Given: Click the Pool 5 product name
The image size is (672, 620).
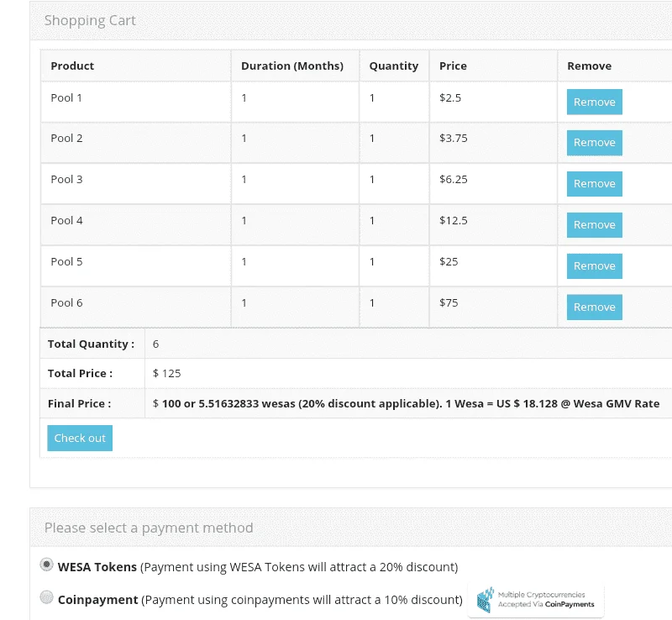Looking at the screenshot, I should click(x=66, y=262).
